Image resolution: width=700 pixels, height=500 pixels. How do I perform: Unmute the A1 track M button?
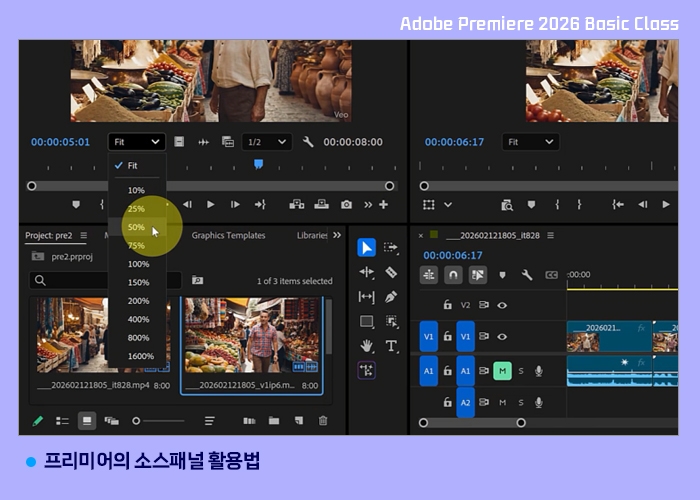[502, 371]
